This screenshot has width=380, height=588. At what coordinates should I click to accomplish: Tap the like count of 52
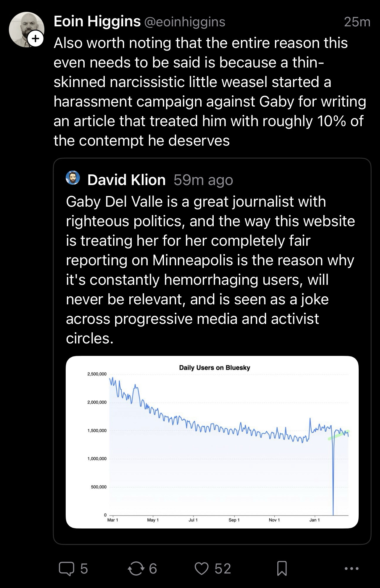point(223,569)
